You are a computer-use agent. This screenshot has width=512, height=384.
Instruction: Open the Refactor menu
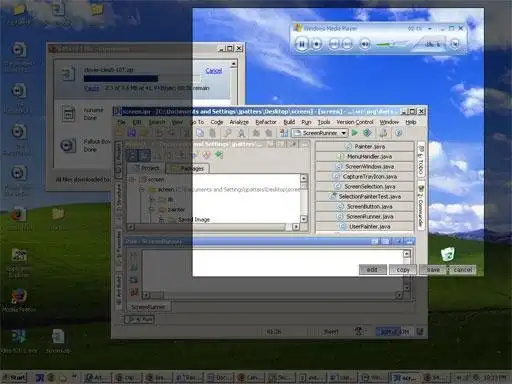pos(266,122)
